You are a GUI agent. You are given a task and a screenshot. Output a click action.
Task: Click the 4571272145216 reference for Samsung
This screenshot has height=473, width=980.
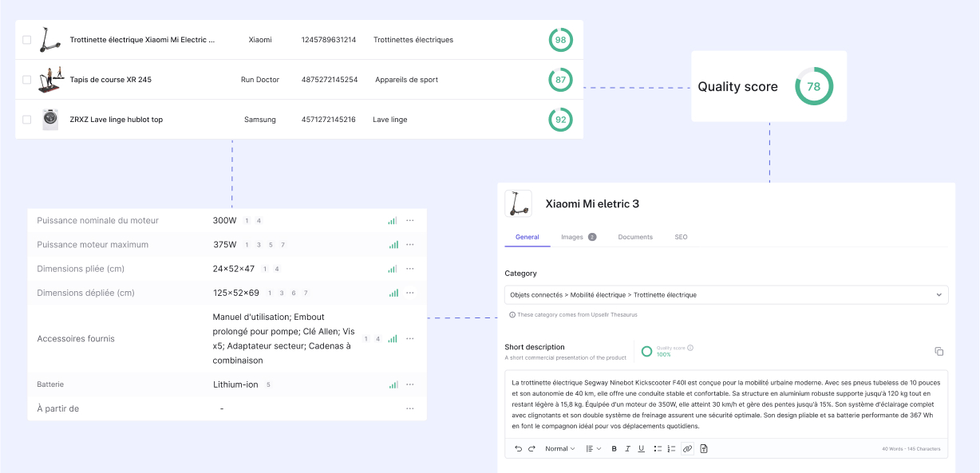[x=329, y=120]
